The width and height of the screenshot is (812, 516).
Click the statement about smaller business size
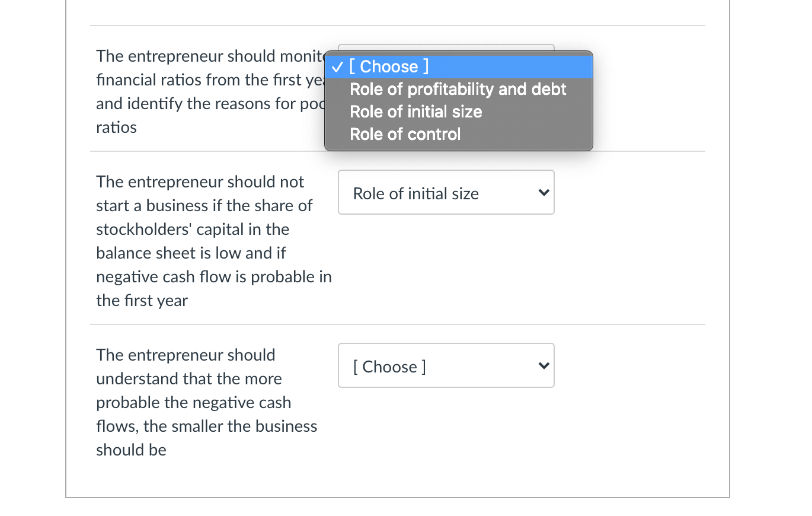point(206,402)
